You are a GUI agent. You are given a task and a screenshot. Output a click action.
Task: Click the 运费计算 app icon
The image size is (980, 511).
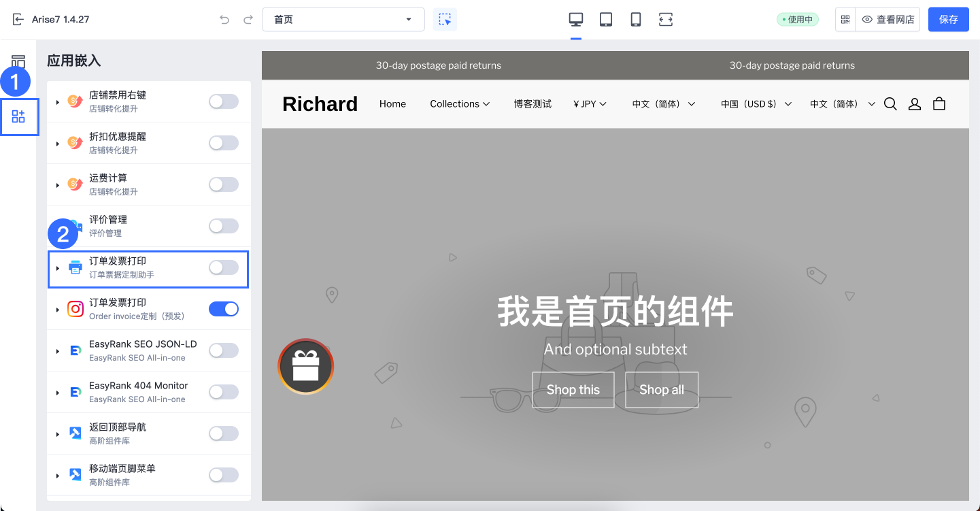point(75,184)
